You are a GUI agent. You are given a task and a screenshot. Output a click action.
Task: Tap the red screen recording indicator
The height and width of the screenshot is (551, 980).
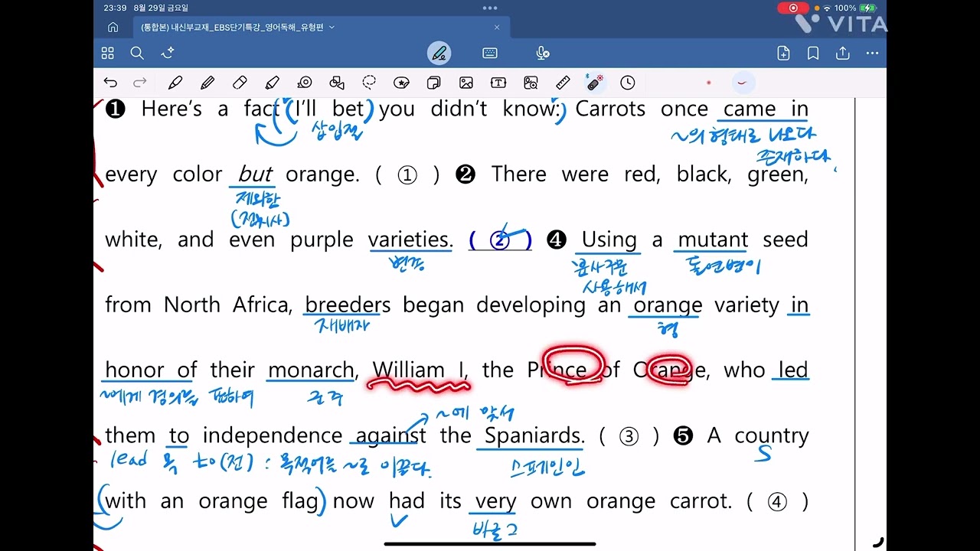[x=792, y=8]
